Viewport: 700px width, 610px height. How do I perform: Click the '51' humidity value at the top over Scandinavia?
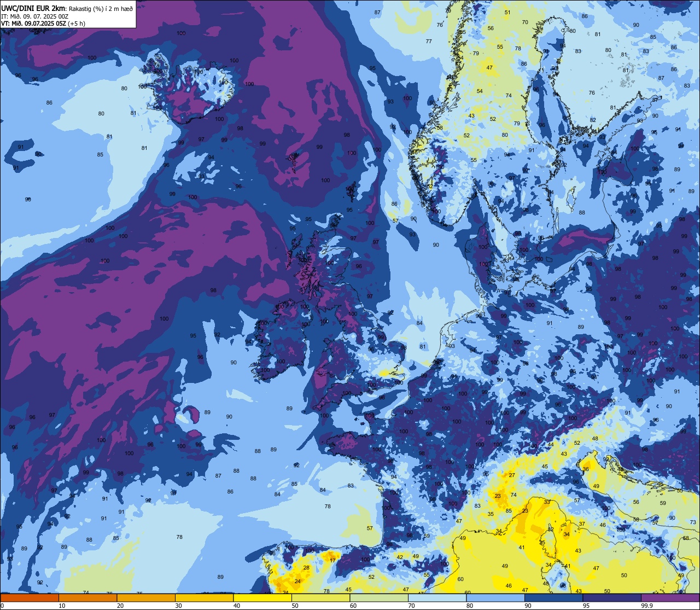507,13
